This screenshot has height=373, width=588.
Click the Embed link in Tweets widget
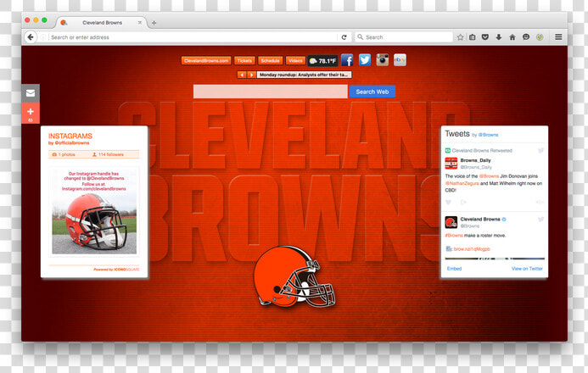pyautogui.click(x=454, y=269)
